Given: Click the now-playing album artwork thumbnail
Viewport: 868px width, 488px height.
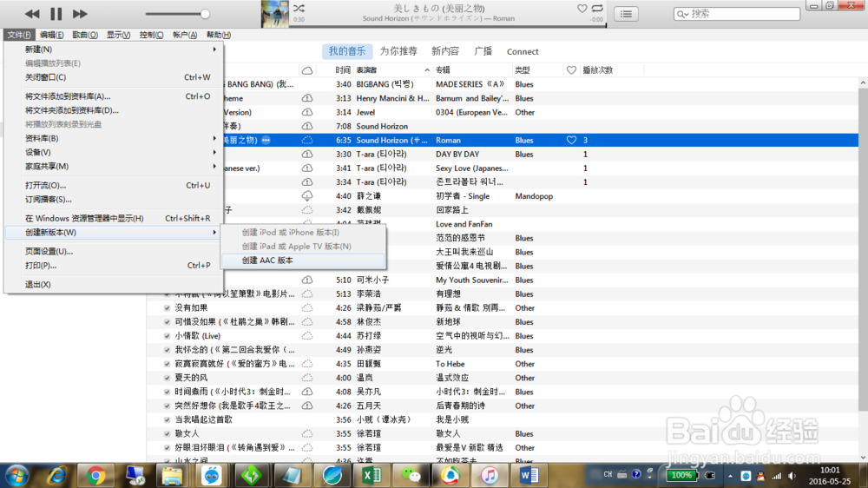Looking at the screenshot, I should [x=275, y=14].
